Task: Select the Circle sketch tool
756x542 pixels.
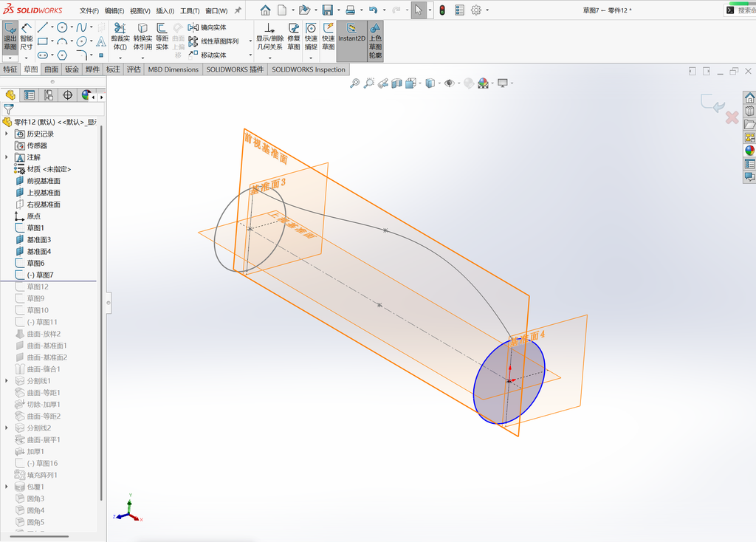Action: [62, 27]
